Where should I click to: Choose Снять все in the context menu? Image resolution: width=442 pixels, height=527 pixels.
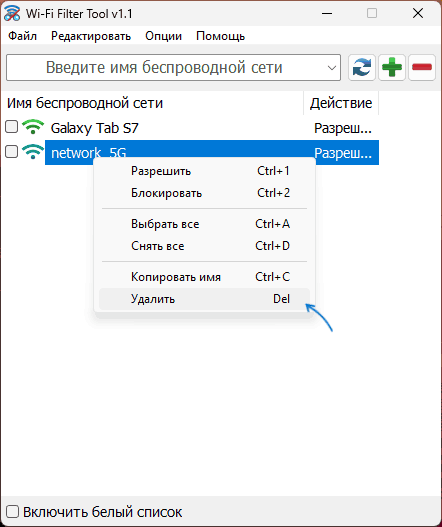click(x=204, y=246)
